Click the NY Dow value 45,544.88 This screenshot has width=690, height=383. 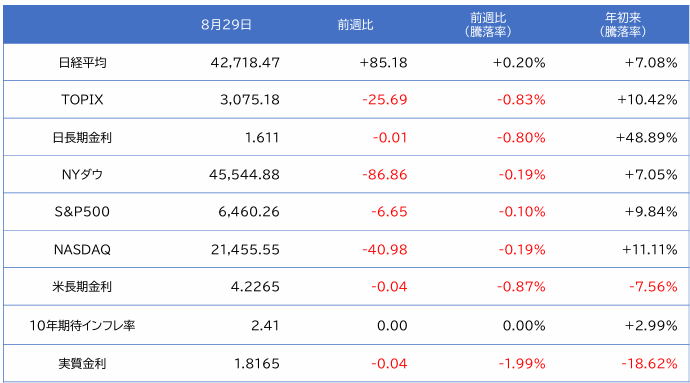pos(244,175)
